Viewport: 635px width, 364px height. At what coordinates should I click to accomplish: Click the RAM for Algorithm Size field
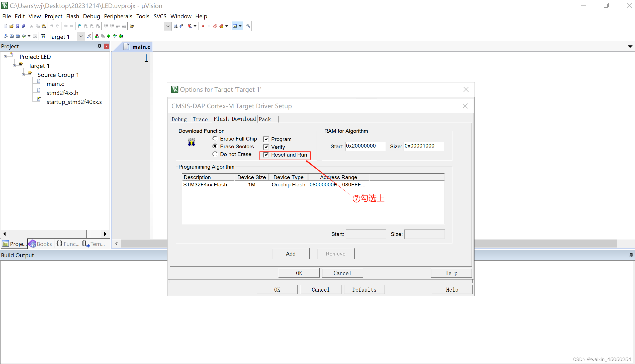424,146
